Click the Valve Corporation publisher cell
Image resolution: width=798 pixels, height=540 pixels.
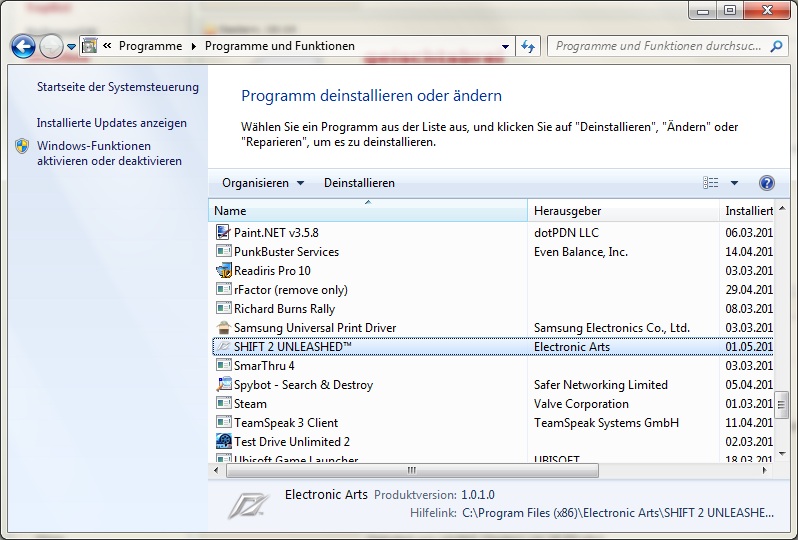581,404
